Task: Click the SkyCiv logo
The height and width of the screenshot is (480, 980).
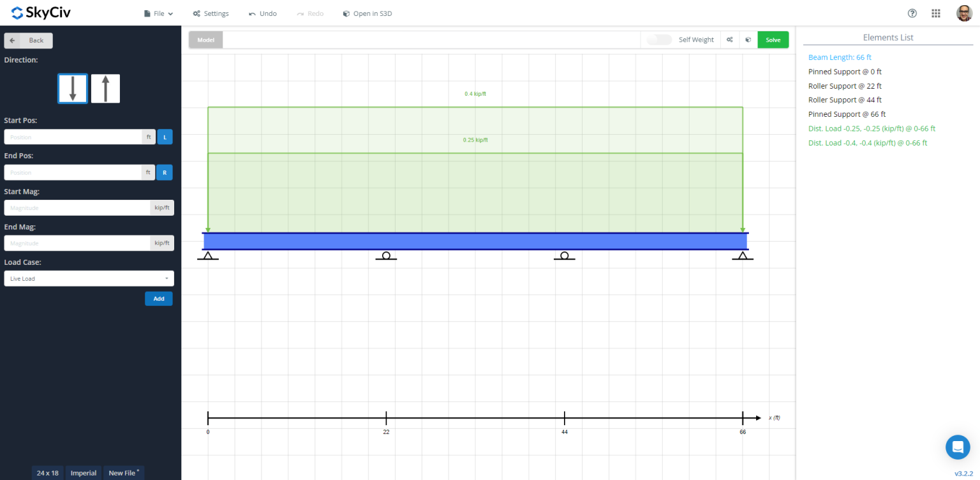Action: click(41, 13)
